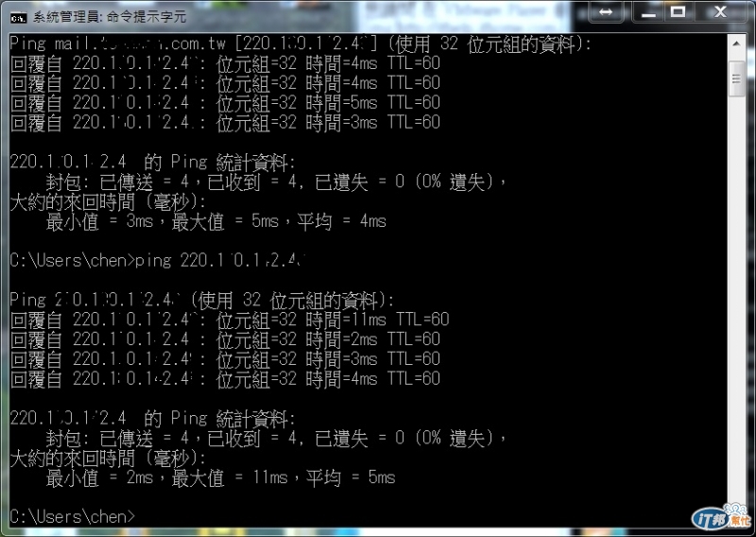The width and height of the screenshot is (756, 537).
Task: Click the statistics line '最小值 = 3ms'
Action: point(216,221)
